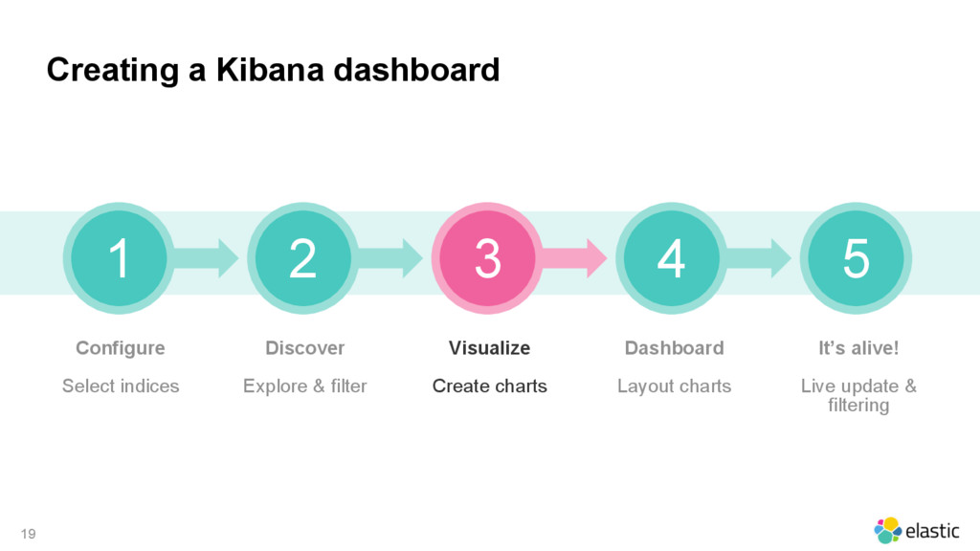Click the Create charts text
Screen dimensions: 980x551
pos(489,386)
